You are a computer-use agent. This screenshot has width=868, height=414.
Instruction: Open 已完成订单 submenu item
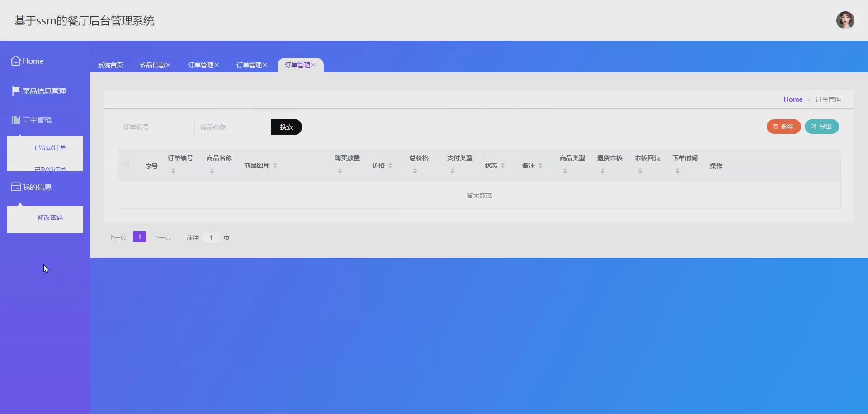pyautogui.click(x=50, y=147)
